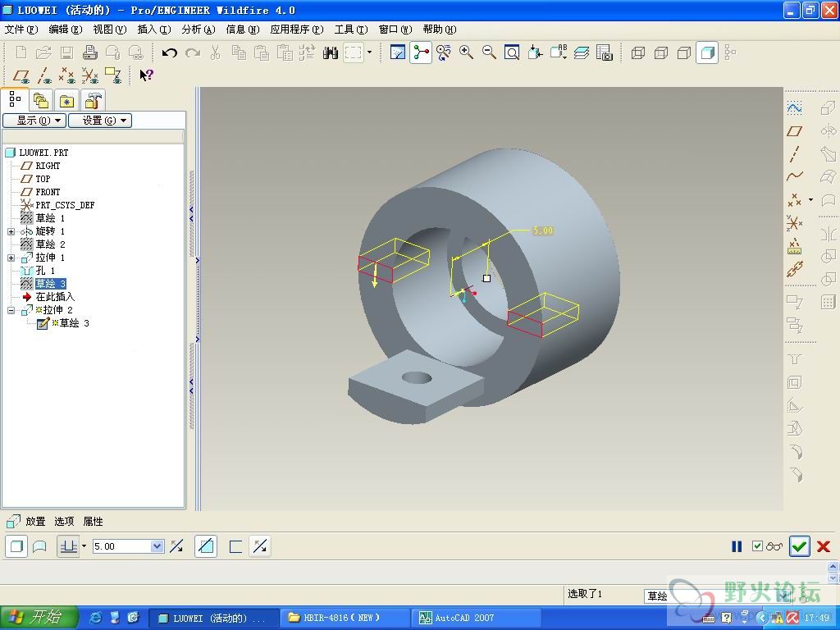Open the 编辑 menu

click(x=65, y=30)
